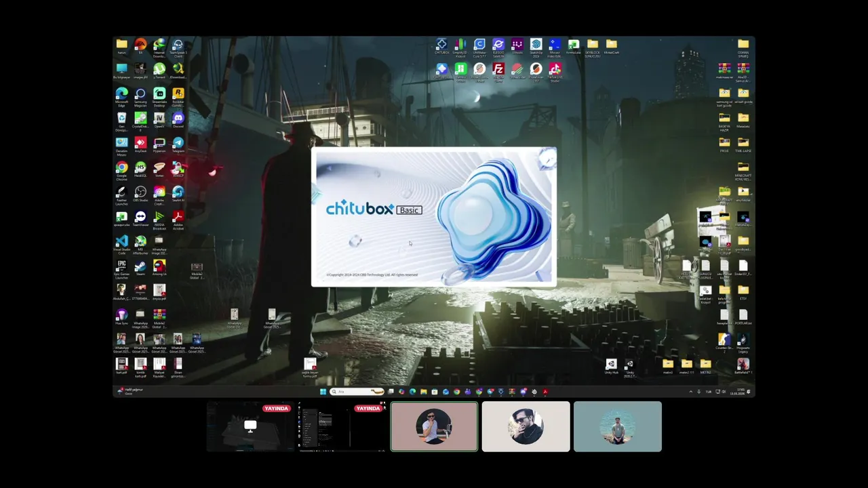
Task: Select the first YAYINDA stream thumbnail
Action: click(250, 426)
